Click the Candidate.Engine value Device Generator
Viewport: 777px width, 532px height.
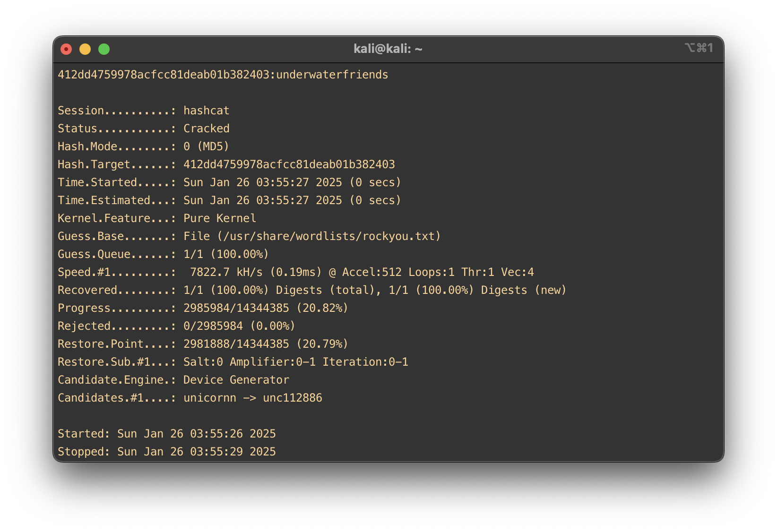tap(236, 380)
